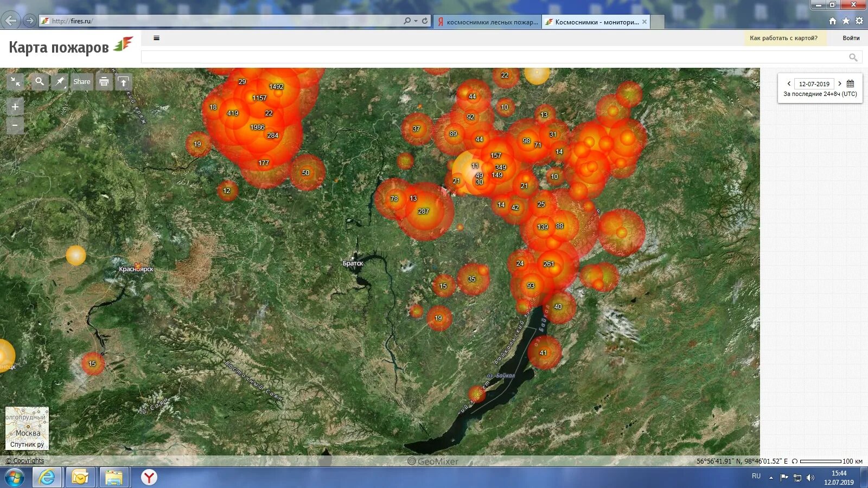
Task: Open the map search magnifier tool
Action: point(39,82)
